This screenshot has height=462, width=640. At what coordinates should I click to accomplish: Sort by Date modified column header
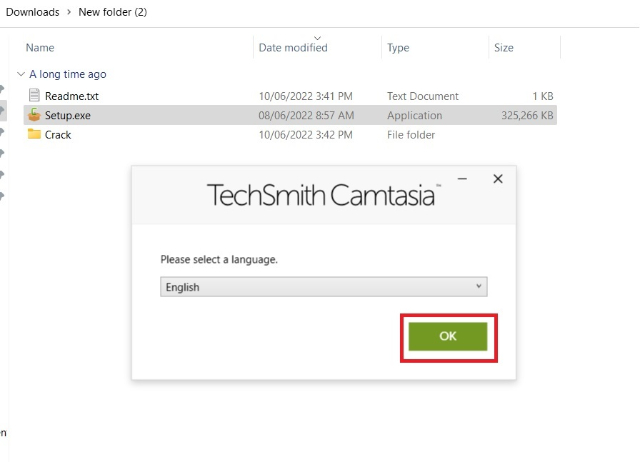coord(293,47)
